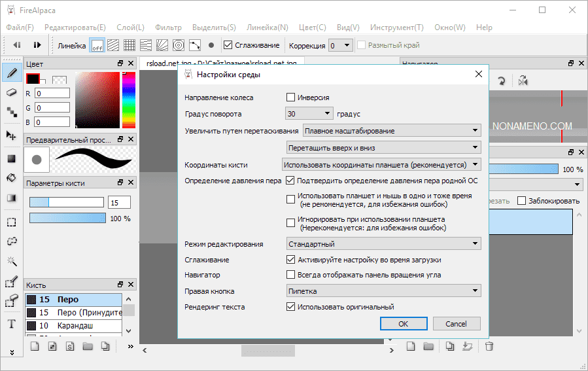
Task: Click the circle snap ruler icon
Action: point(179,45)
